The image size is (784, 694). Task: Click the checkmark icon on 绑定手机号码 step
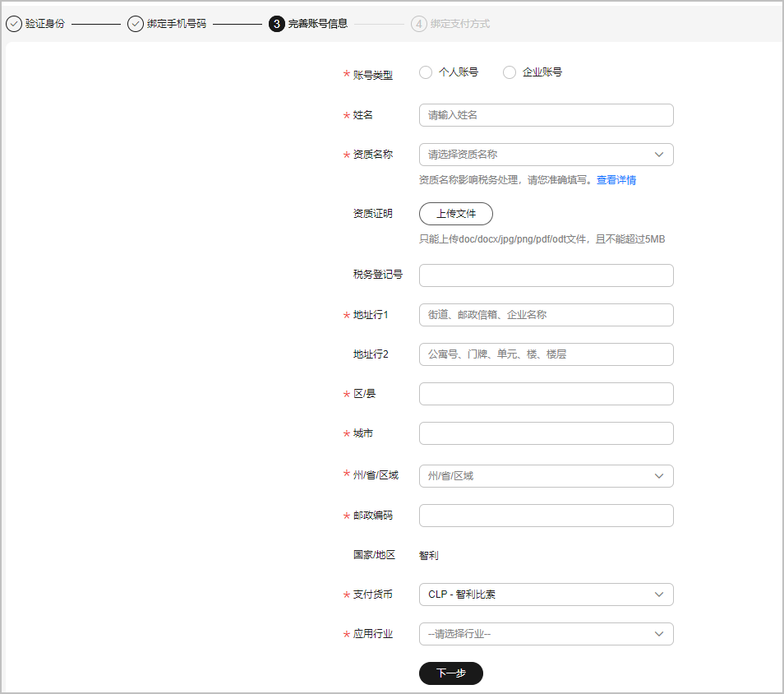[134, 24]
